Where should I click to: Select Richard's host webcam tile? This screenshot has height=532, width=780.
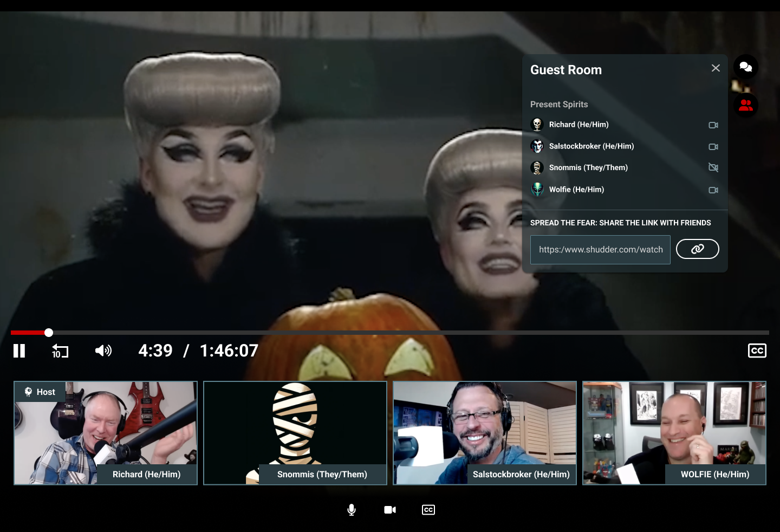106,433
